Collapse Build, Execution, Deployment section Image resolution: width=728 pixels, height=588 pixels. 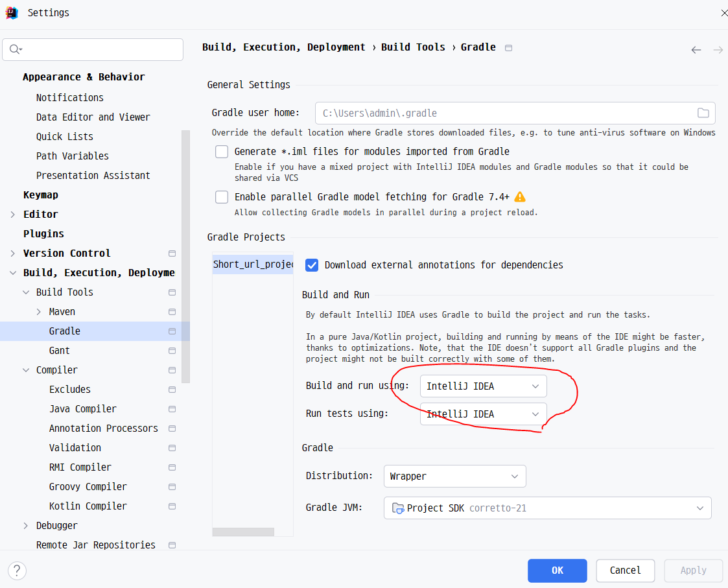(x=12, y=273)
